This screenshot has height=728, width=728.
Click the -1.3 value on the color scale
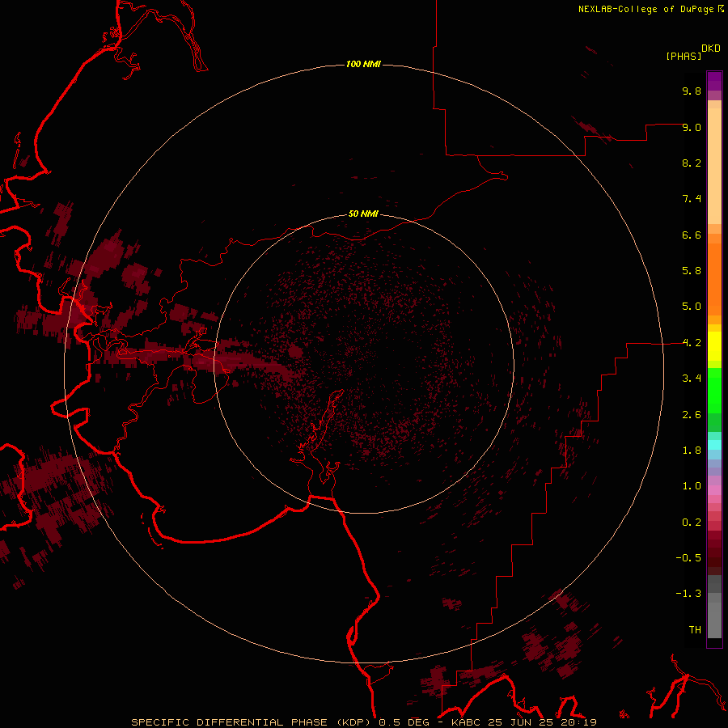click(688, 594)
